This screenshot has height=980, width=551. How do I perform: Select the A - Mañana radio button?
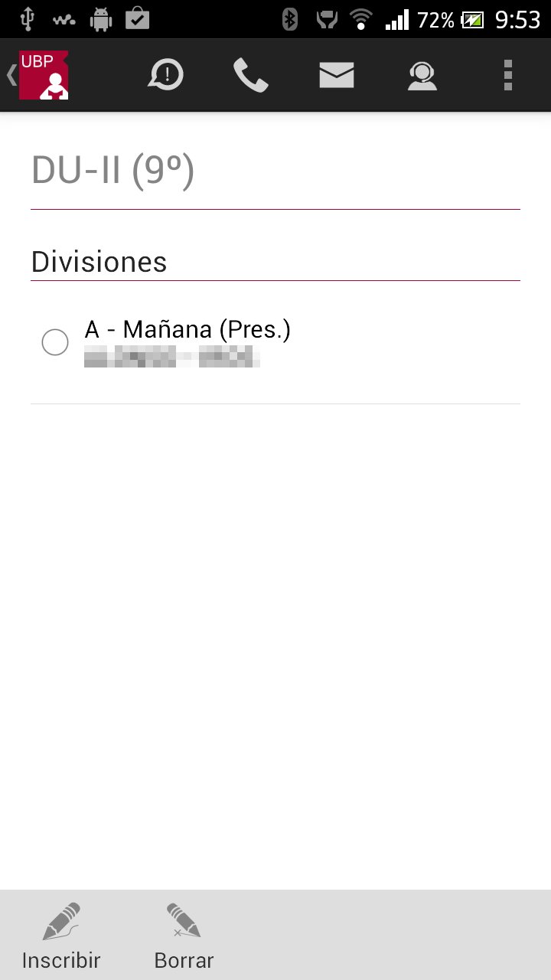pyautogui.click(x=55, y=342)
